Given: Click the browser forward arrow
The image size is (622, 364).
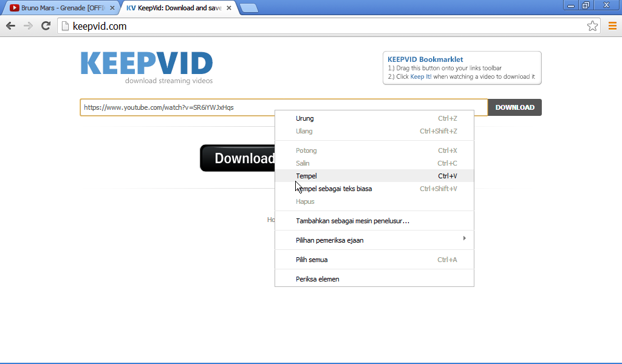Looking at the screenshot, I should [x=28, y=26].
